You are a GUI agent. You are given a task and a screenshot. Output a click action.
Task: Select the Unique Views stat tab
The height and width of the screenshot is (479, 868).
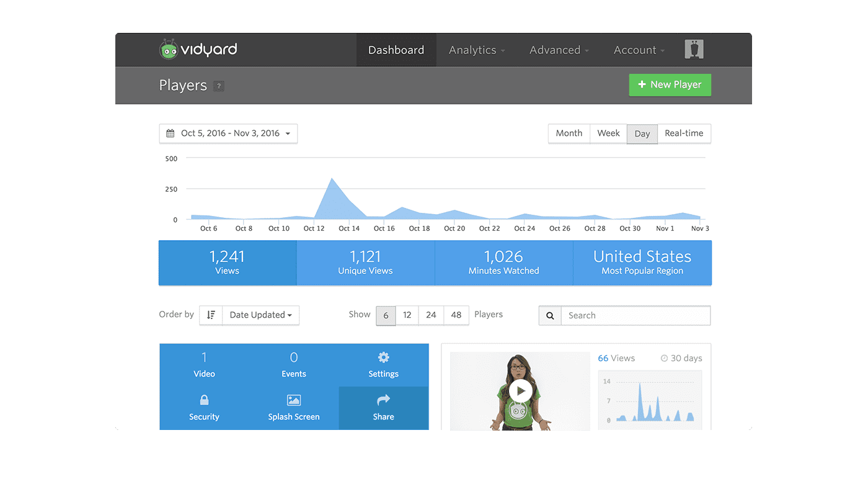coord(365,262)
